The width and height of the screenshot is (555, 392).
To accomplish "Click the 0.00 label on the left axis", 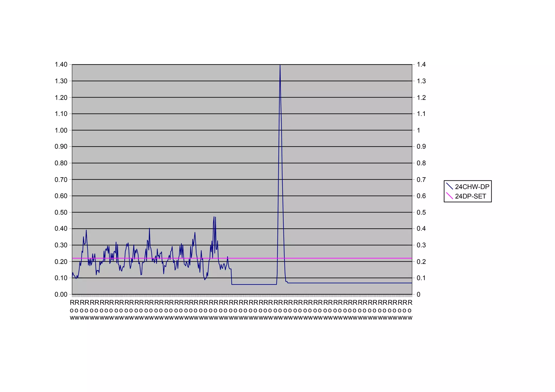I will tap(61, 294).
